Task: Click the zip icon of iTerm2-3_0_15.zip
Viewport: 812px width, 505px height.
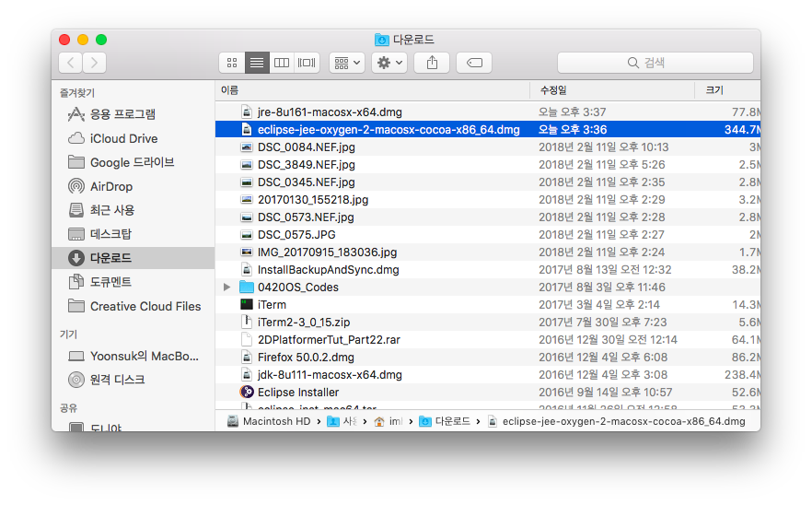Action: 247,322
